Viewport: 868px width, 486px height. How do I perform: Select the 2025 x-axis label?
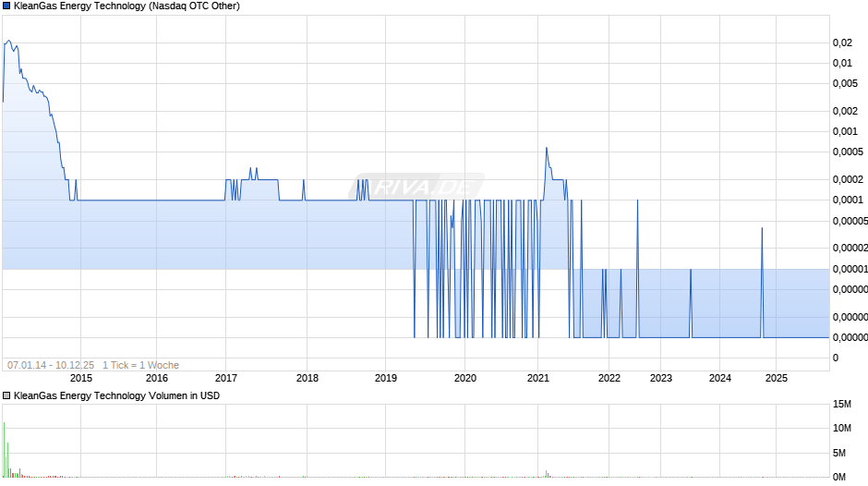[x=776, y=378]
